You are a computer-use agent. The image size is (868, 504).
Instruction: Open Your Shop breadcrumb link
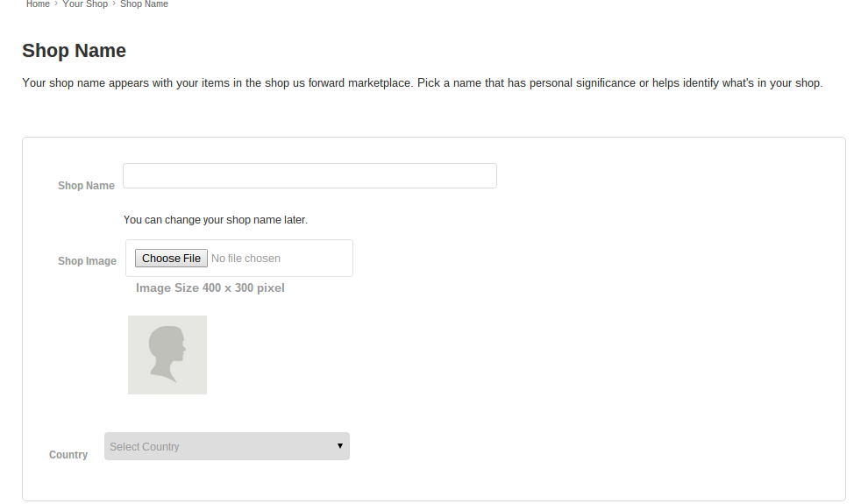[85, 4]
